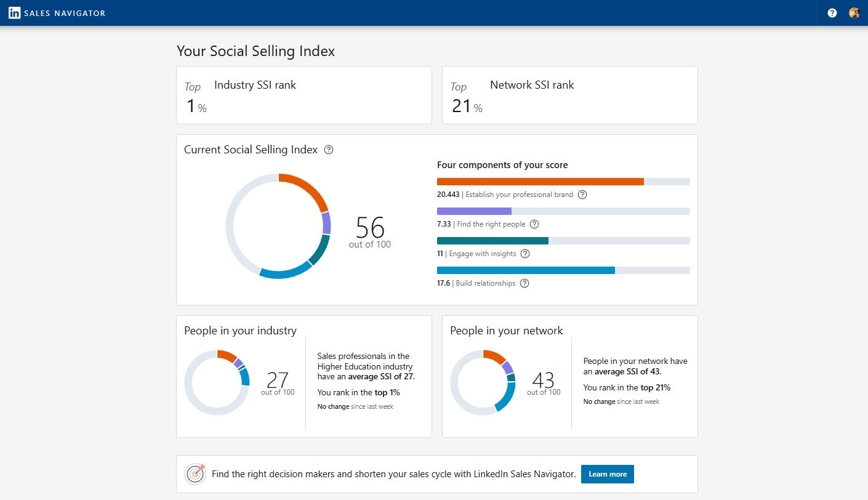Image resolution: width=868 pixels, height=500 pixels.
Task: Click the People in your network donut chart
Action: [x=483, y=382]
